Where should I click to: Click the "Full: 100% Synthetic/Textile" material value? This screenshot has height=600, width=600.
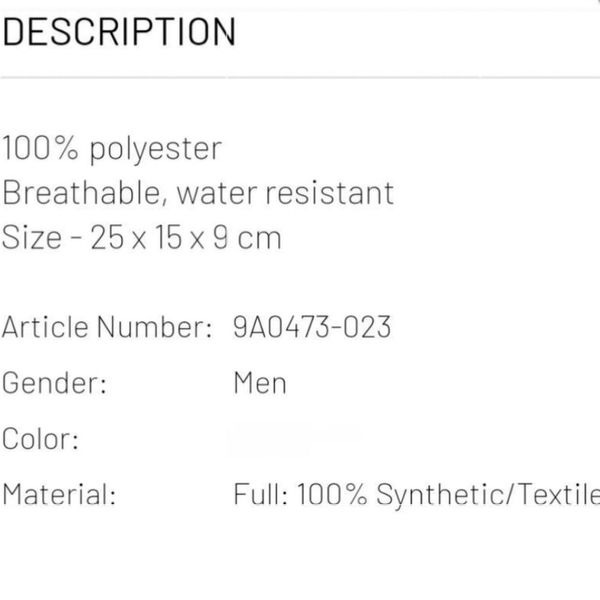pyautogui.click(x=417, y=494)
